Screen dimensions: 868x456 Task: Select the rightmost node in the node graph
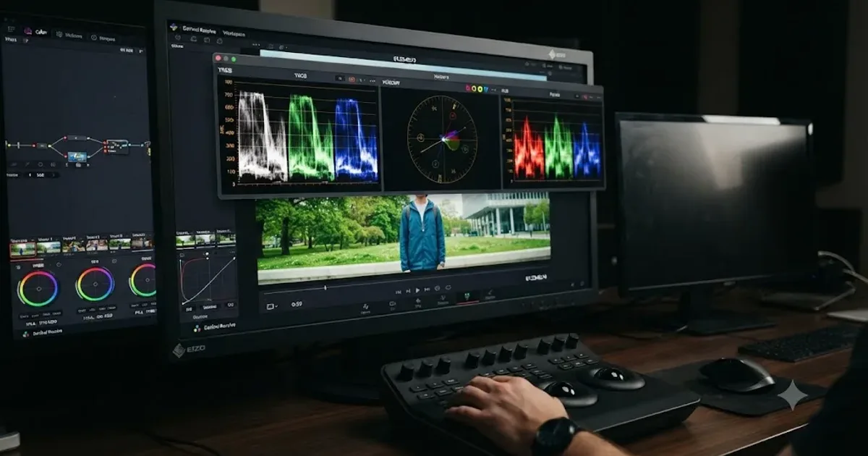[117, 147]
